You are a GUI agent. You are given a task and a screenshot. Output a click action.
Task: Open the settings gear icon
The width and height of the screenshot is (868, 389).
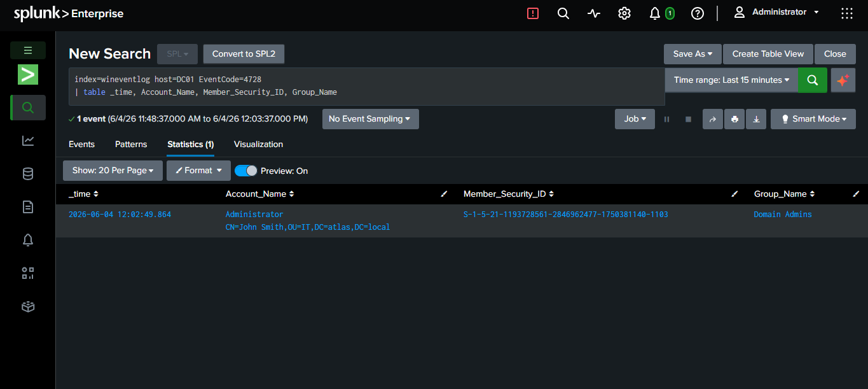coord(624,13)
